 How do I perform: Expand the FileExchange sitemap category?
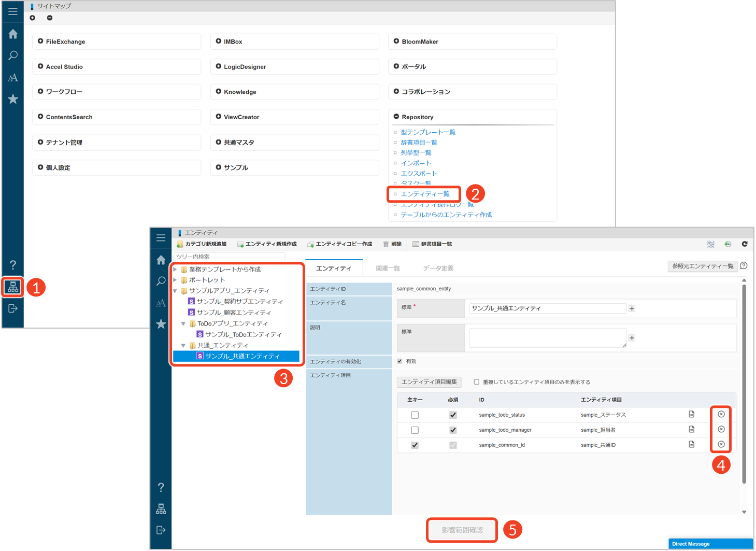click(40, 41)
